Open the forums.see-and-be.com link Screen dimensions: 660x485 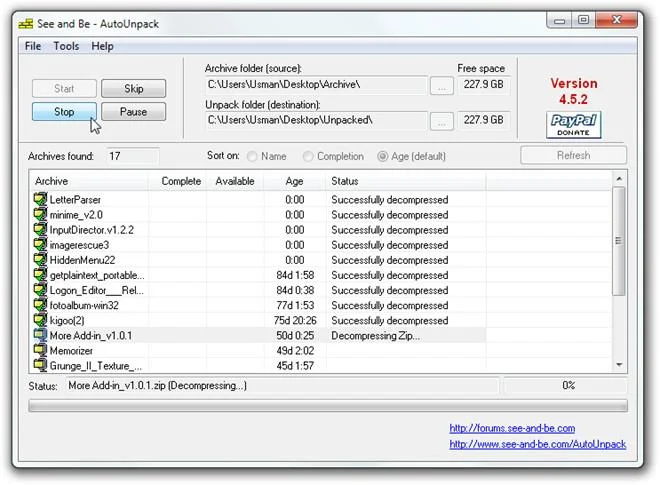point(512,428)
